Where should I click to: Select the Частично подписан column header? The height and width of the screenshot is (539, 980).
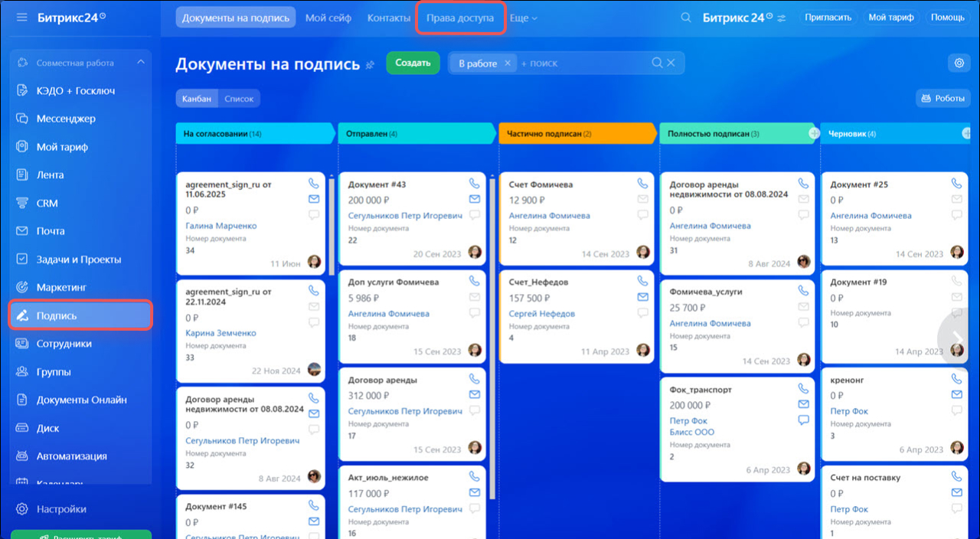(x=578, y=133)
